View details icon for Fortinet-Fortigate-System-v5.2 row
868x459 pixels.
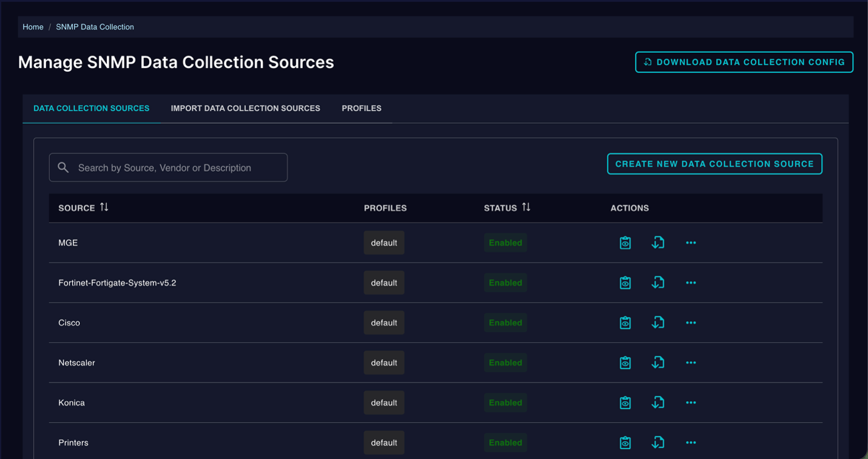click(x=625, y=283)
